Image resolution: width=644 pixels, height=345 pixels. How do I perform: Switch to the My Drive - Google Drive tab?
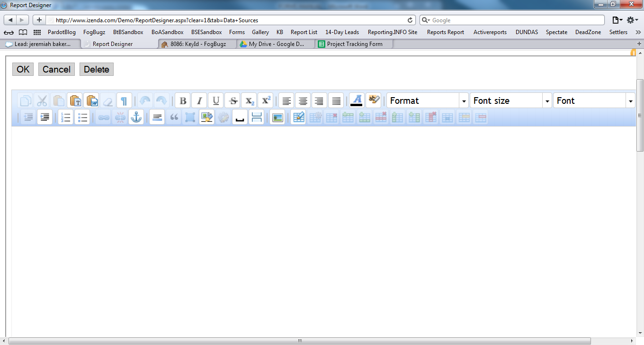[x=276, y=44]
